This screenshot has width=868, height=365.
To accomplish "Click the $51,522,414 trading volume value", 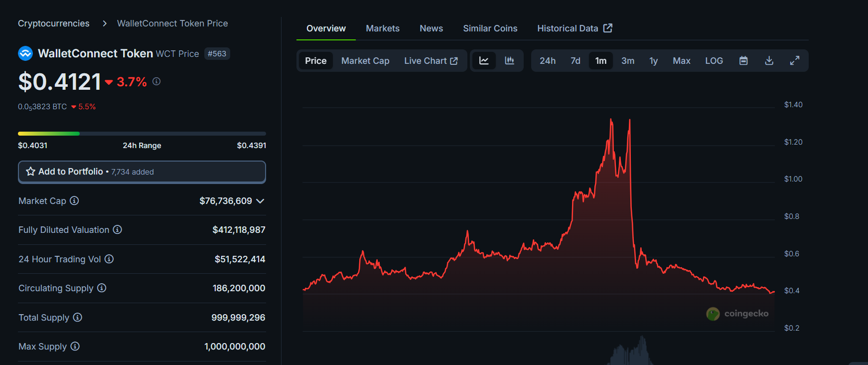I will point(240,259).
